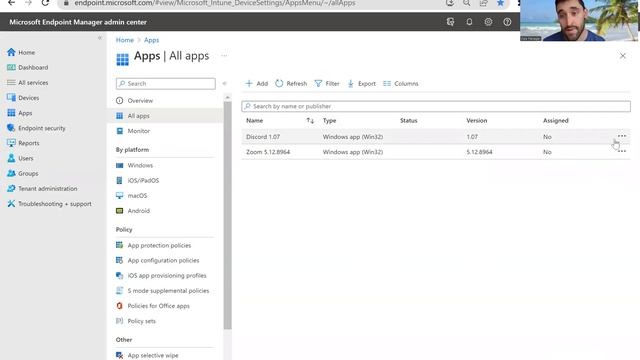Viewport: 640px width, 360px height.
Task: Collapse the Apps submenu panel
Action: (x=224, y=83)
